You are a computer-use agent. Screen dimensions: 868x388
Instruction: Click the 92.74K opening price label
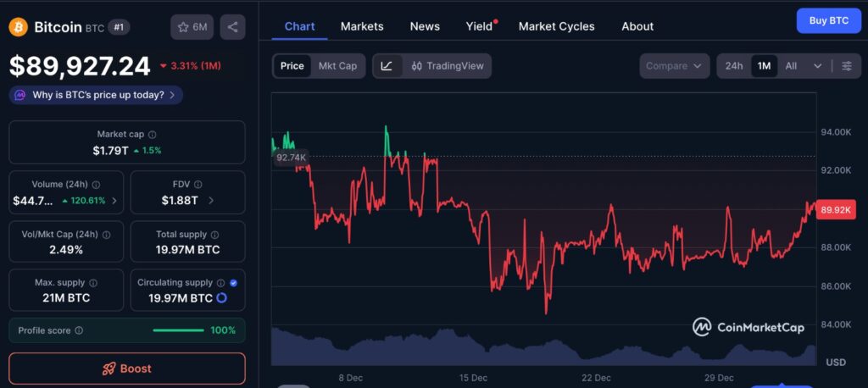(292, 158)
